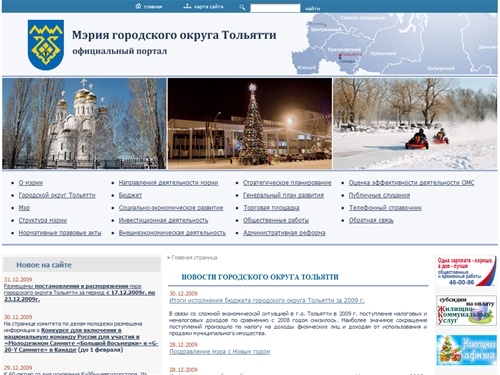Click the site map icon
This screenshot has height=375, width=500.
(x=187, y=6)
